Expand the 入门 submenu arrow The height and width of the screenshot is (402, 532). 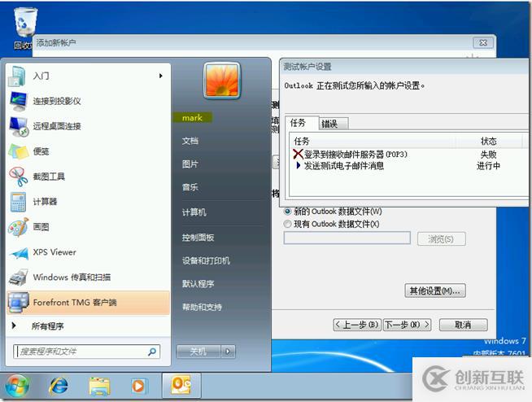point(161,76)
